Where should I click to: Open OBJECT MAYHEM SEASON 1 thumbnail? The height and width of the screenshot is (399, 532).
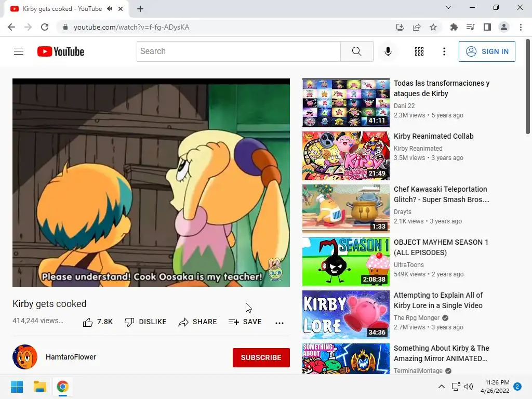tap(345, 262)
